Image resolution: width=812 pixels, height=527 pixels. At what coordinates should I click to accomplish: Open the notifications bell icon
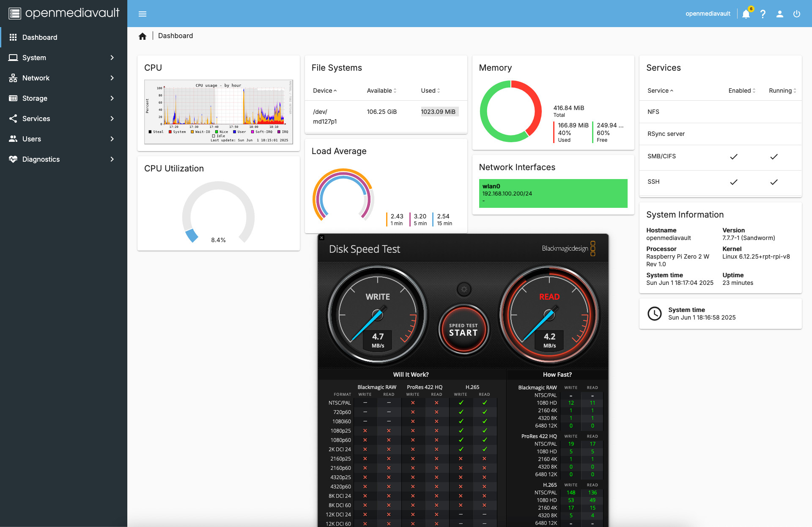[746, 14]
